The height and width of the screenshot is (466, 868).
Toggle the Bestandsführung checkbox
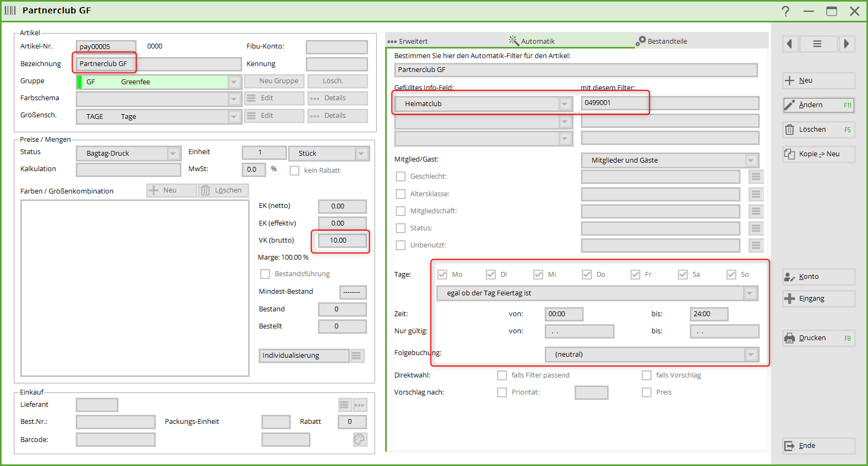click(265, 274)
